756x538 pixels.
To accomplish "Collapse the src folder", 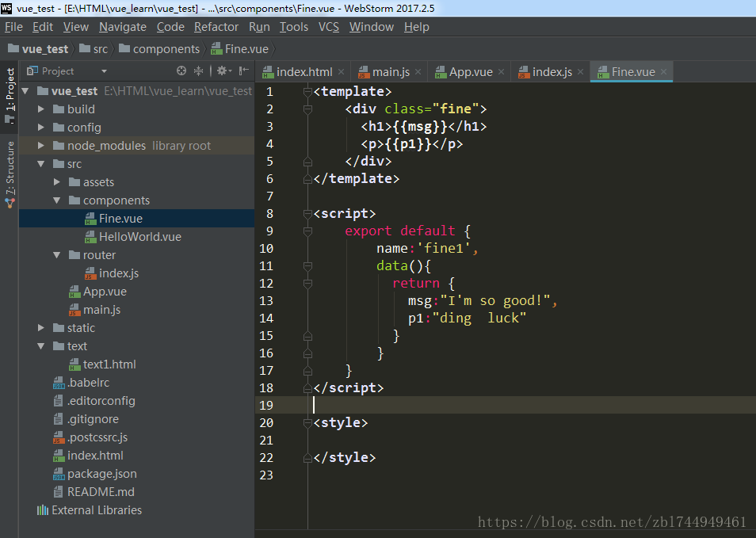I will click(x=41, y=164).
